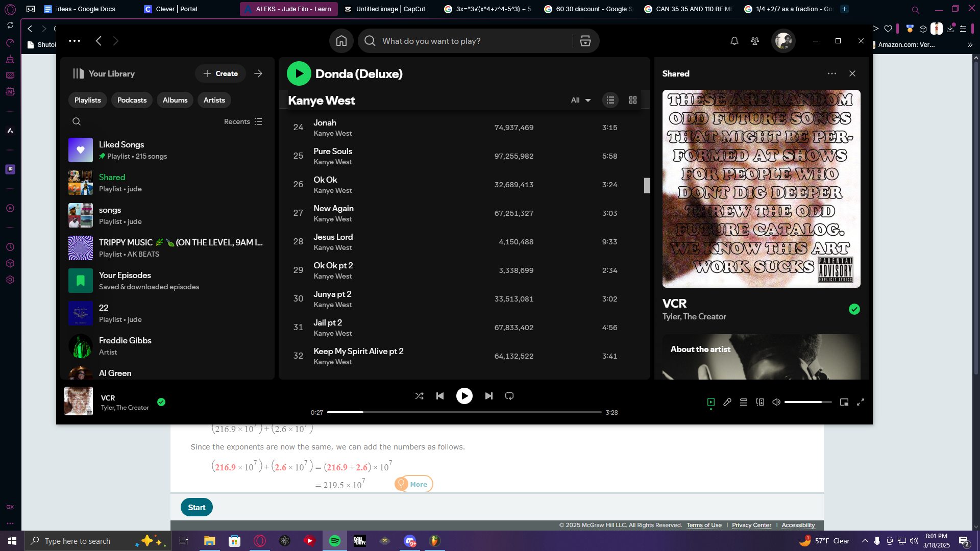
Task: Toggle VCR saved checkmark in player bar
Action: pyautogui.click(x=161, y=402)
